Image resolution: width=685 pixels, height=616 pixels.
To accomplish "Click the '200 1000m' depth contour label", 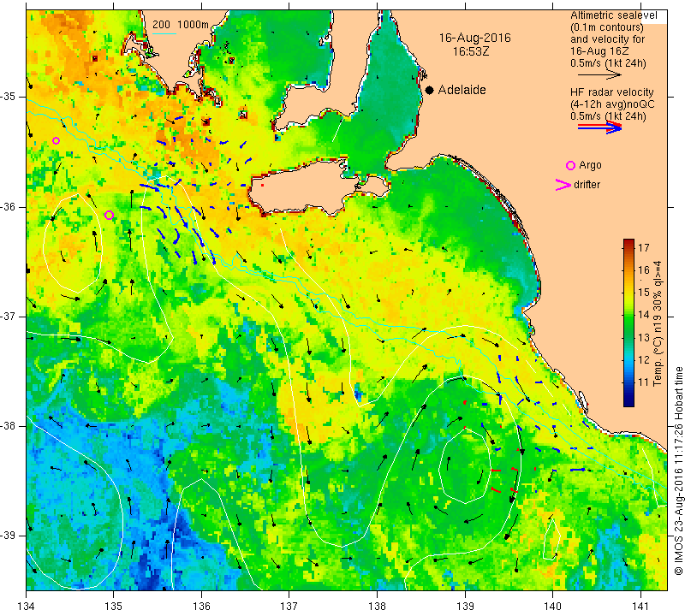I will 181,25.
